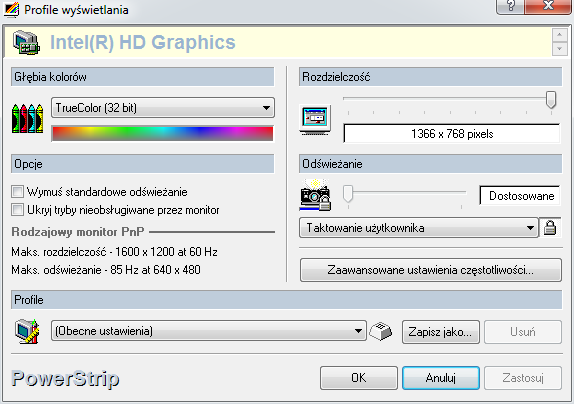Open the Taktowanie użytkownika dropdown

click(419, 228)
